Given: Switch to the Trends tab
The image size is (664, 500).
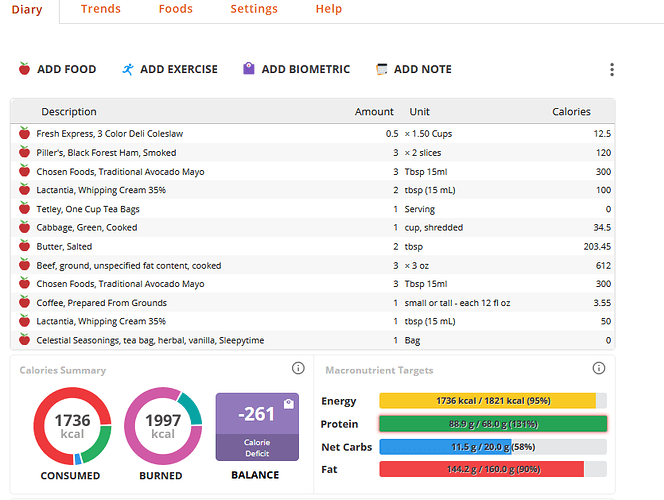Looking at the screenshot, I should (101, 9).
